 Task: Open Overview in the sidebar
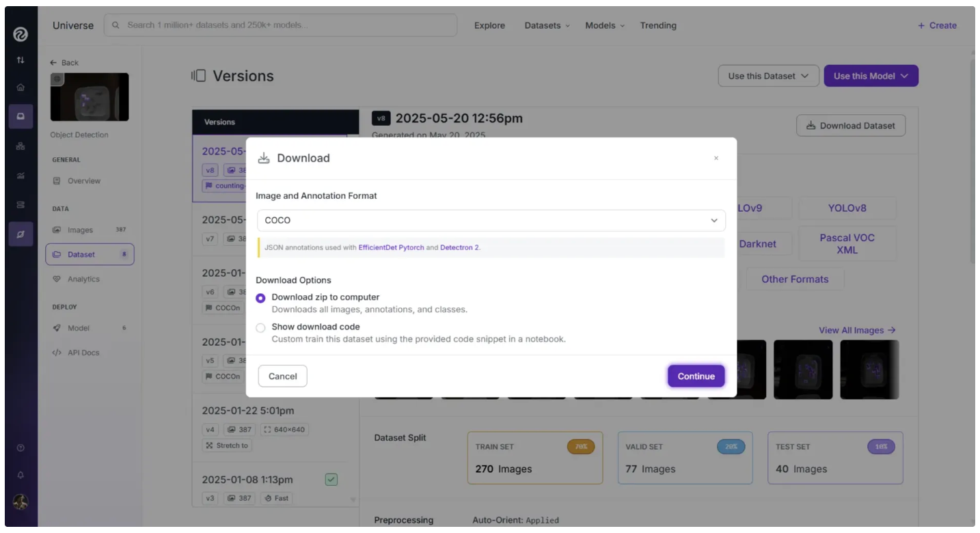[x=84, y=181]
